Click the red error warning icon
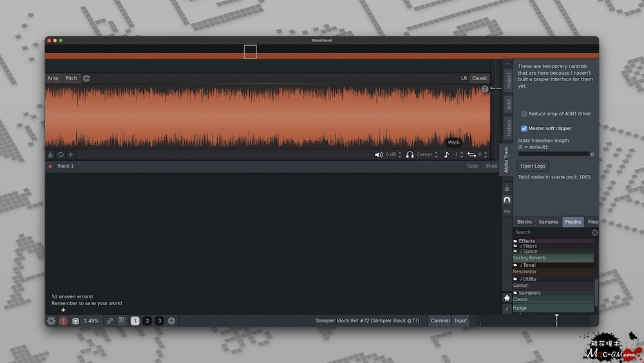This screenshot has width=644, height=363. pos(63,320)
